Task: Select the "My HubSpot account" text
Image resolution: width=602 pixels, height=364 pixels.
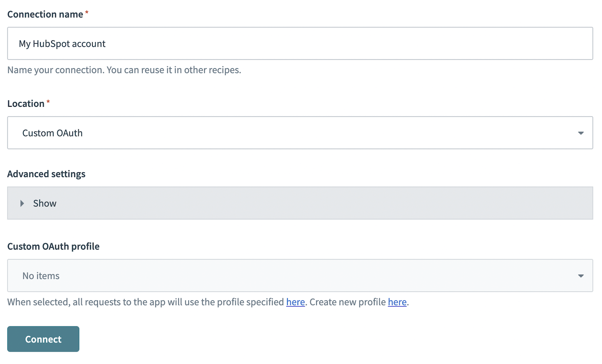Action: [x=62, y=44]
